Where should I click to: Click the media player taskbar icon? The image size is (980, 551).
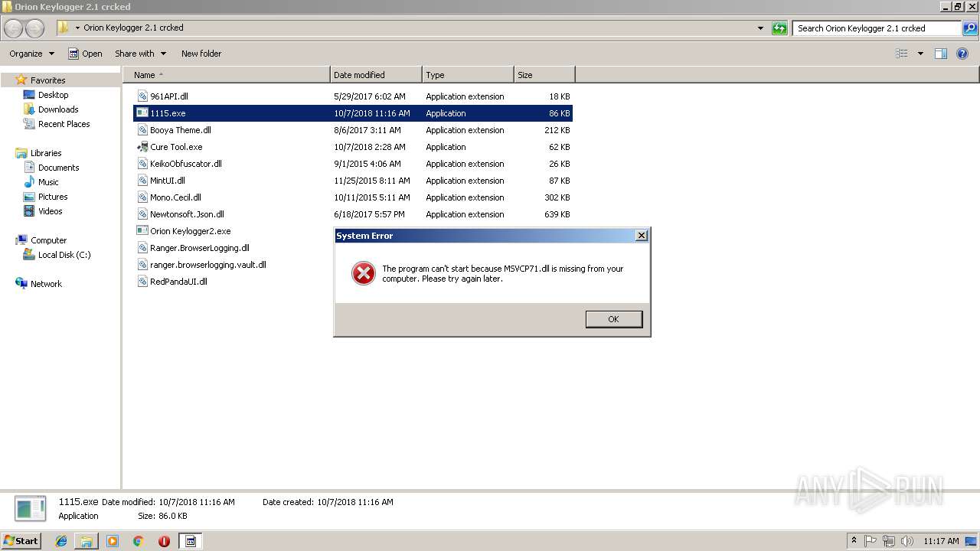pyautogui.click(x=113, y=541)
